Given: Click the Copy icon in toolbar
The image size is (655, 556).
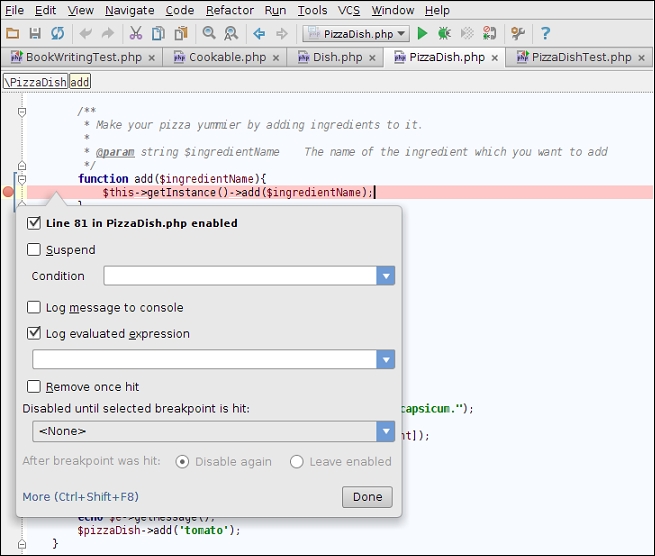Looking at the screenshot, I should (158, 33).
